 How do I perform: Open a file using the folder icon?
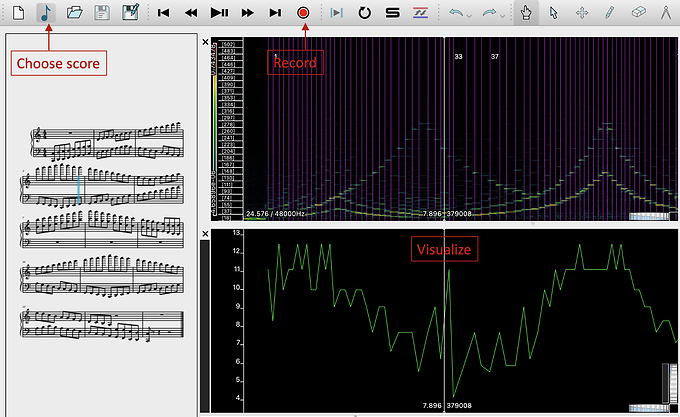coord(74,13)
